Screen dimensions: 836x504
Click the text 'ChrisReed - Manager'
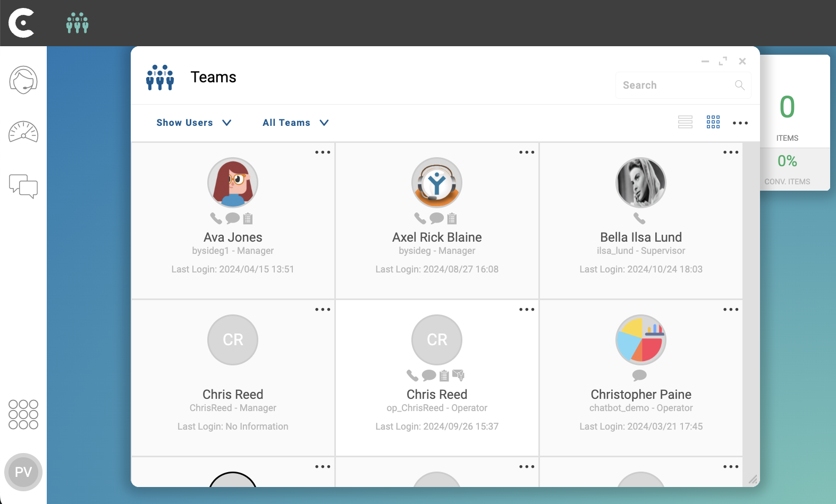point(233,408)
